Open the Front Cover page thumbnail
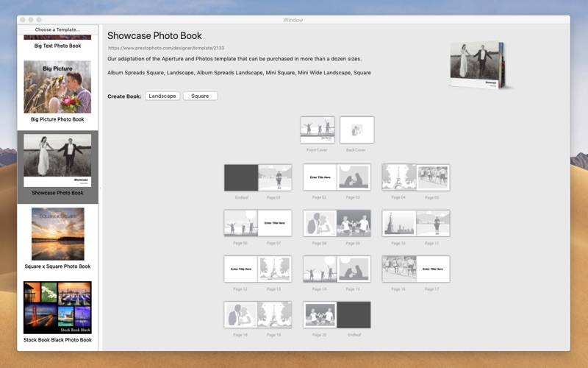This screenshot has width=588, height=368. point(318,130)
